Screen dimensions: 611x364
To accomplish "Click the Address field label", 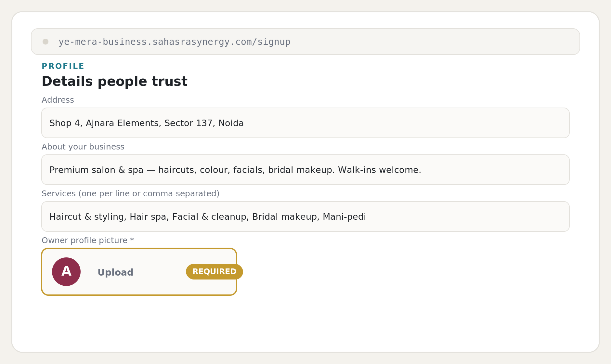I will tap(58, 100).
